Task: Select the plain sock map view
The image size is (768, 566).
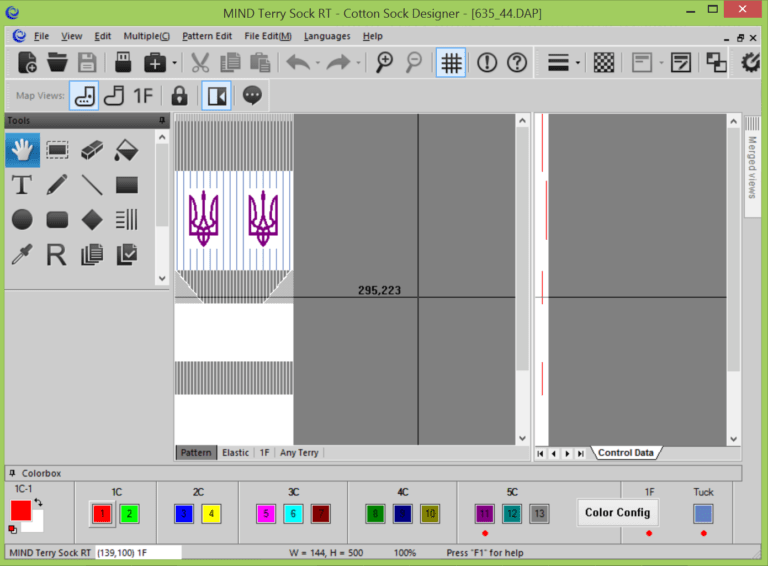Action: [114, 96]
